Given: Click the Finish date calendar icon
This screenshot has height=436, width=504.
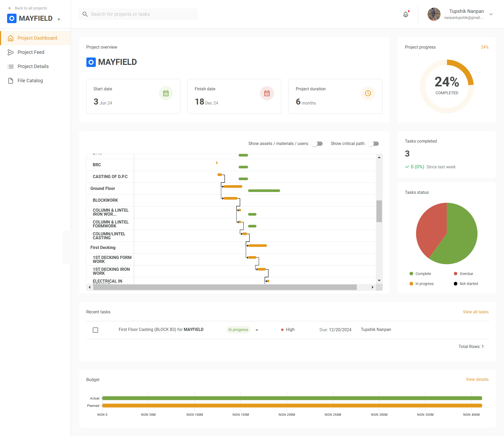Looking at the screenshot, I should click(267, 93).
